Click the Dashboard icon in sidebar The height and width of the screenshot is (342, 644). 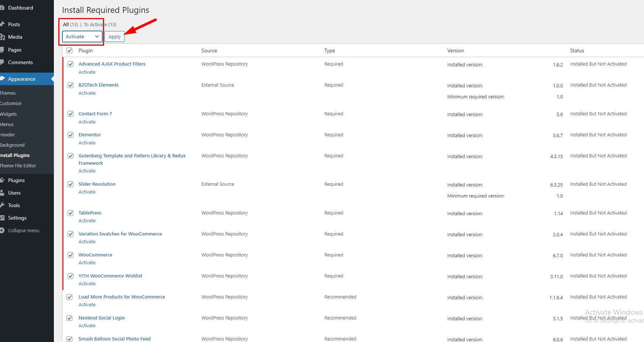click(2, 8)
